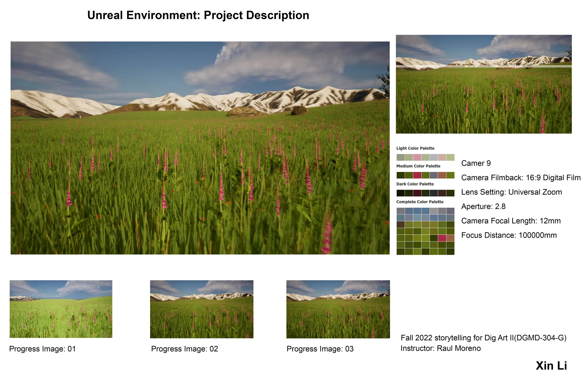588x380 pixels.
Task: Select the Progress Image 01 thumbnail
Action: click(x=61, y=309)
